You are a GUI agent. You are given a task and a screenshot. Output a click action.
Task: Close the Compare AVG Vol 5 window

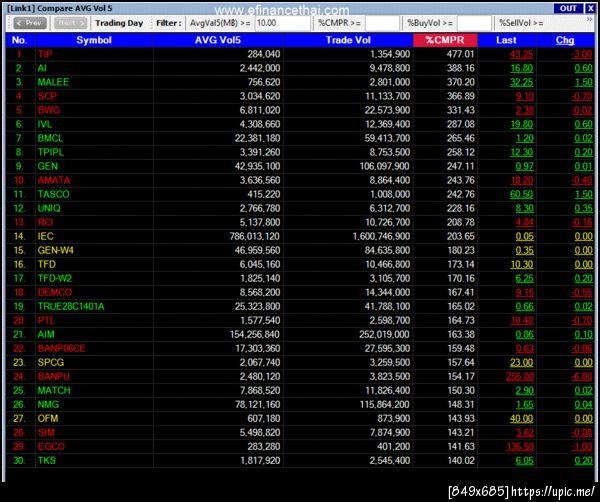pos(590,8)
